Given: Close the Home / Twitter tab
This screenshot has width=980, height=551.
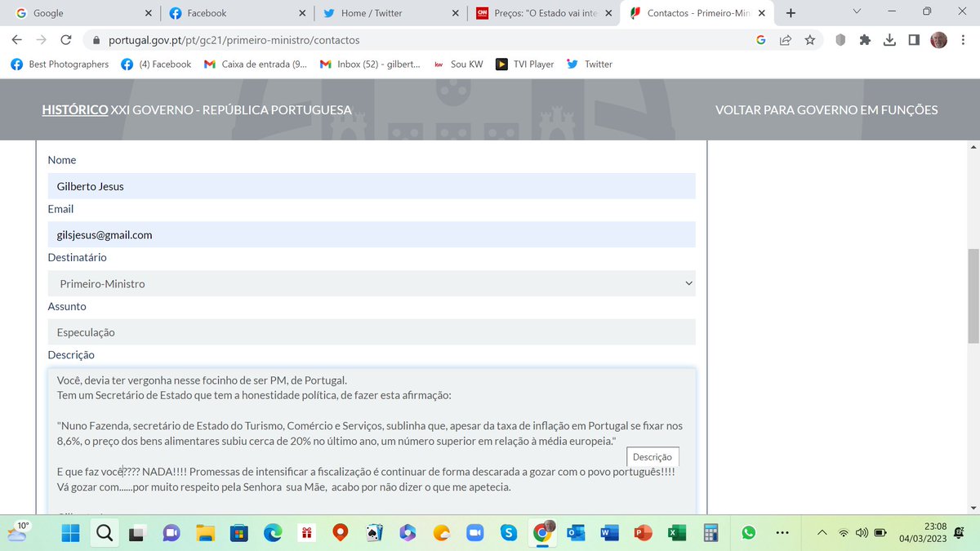Looking at the screenshot, I should [455, 13].
